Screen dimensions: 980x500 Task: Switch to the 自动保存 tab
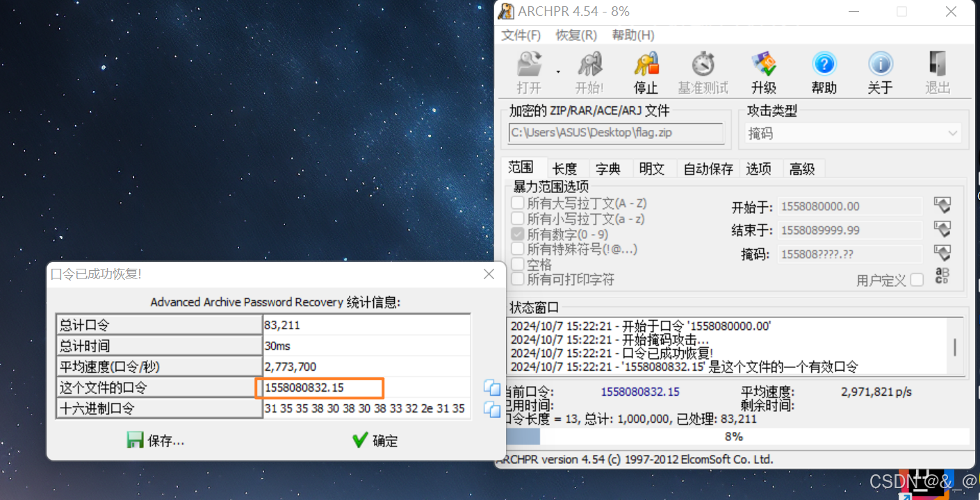pos(708,169)
